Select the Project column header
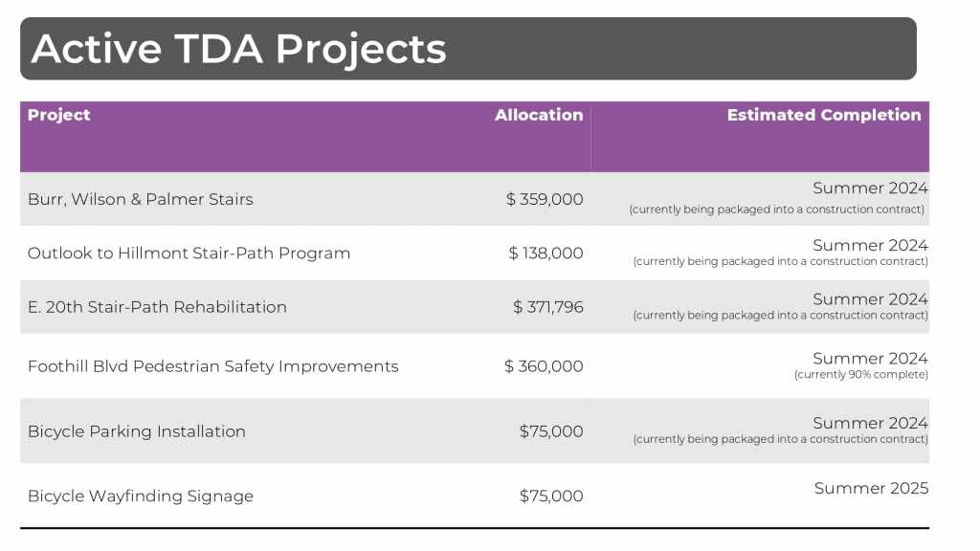The height and width of the screenshot is (551, 980). tap(59, 116)
